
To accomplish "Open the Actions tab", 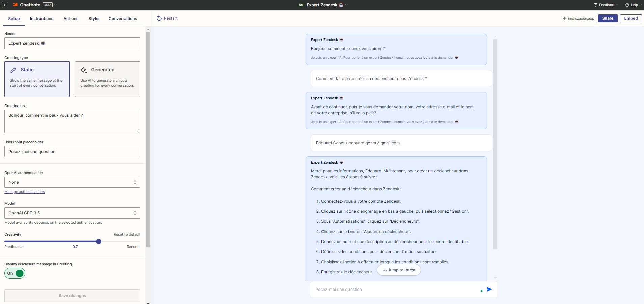I will pos(71,19).
